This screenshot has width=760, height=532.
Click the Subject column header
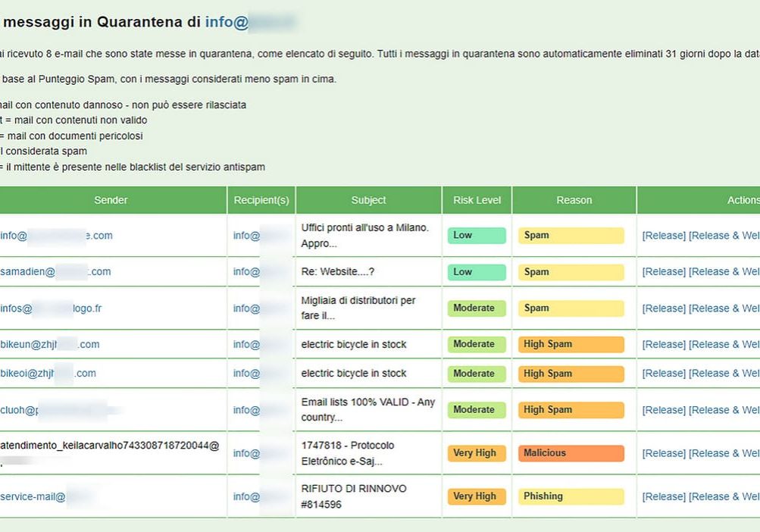pyautogui.click(x=368, y=200)
